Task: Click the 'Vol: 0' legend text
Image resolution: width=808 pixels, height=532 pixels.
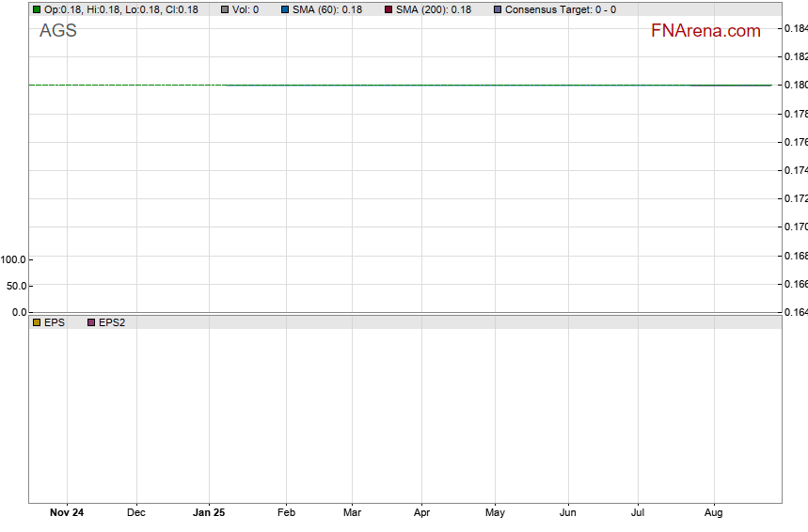Action: point(246,9)
